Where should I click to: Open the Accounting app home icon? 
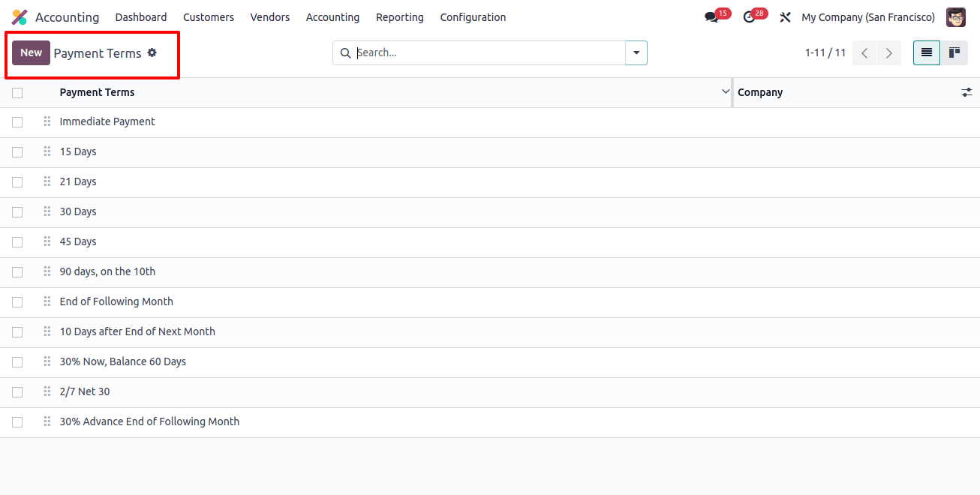pos(20,17)
